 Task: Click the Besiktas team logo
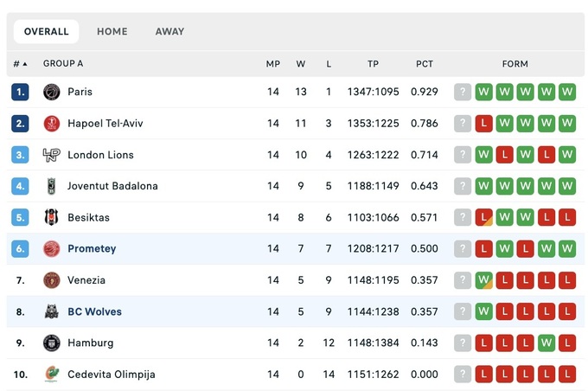(x=52, y=217)
